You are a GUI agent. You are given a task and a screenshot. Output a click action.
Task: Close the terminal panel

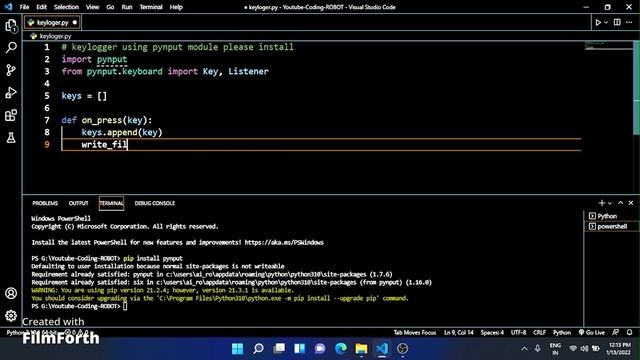(631, 203)
